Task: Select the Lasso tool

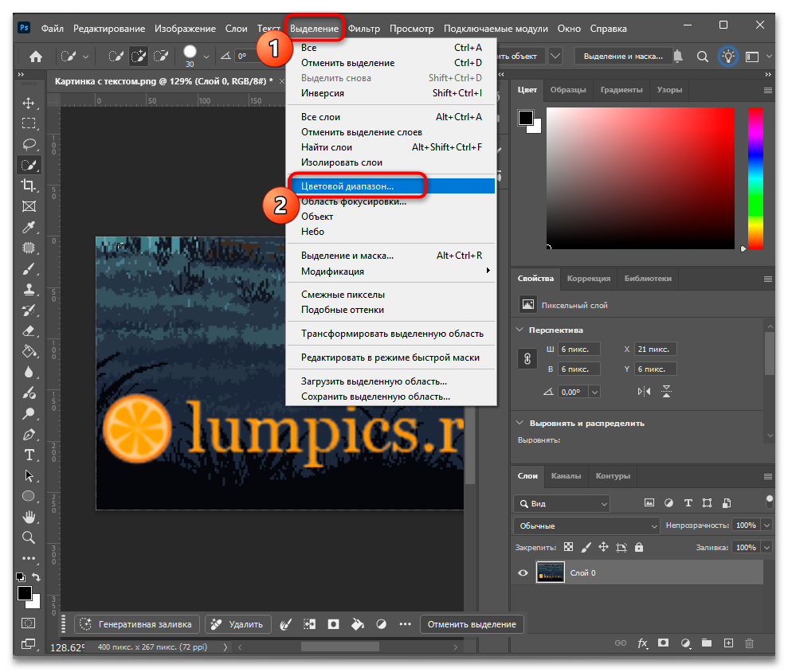Action: (x=29, y=144)
